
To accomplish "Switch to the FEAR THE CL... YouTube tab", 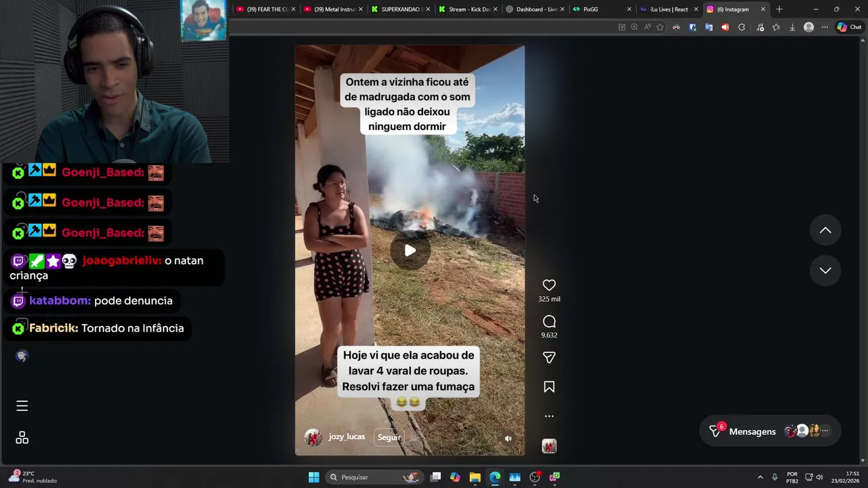I will pyautogui.click(x=263, y=9).
